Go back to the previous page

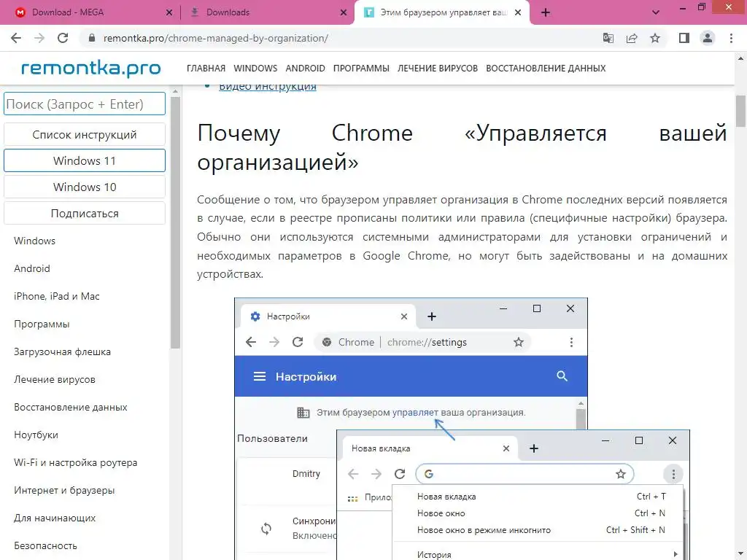click(x=16, y=38)
